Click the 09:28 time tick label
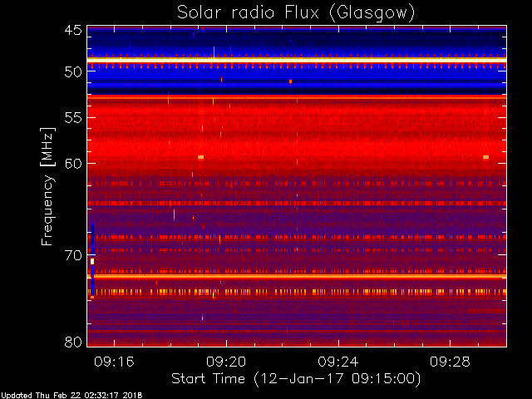The width and height of the screenshot is (532, 399). point(450,362)
